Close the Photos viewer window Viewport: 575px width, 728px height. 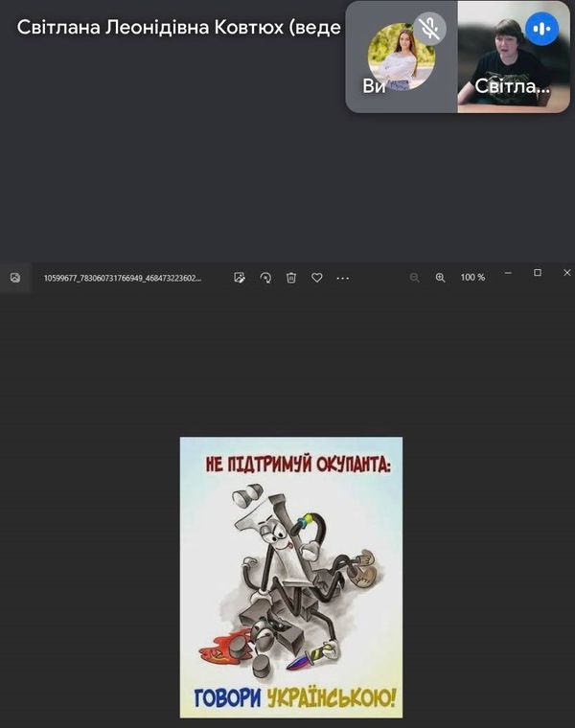[566, 273]
